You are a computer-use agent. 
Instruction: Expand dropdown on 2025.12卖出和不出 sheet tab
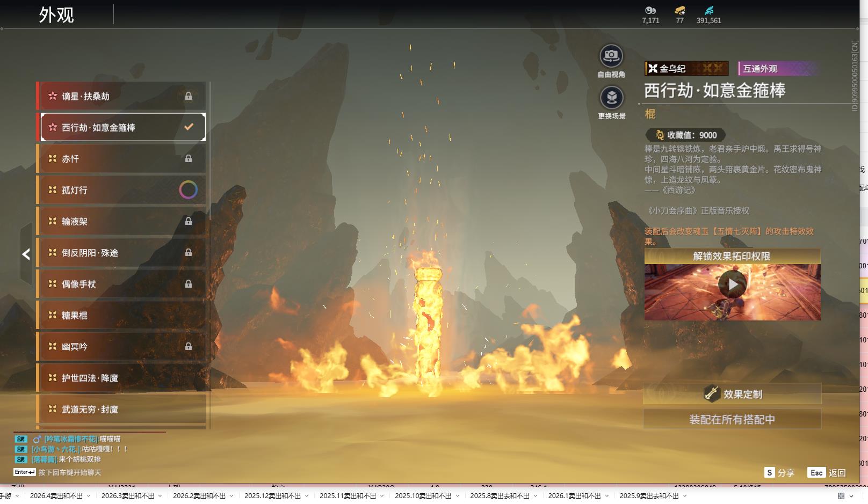[307, 496]
